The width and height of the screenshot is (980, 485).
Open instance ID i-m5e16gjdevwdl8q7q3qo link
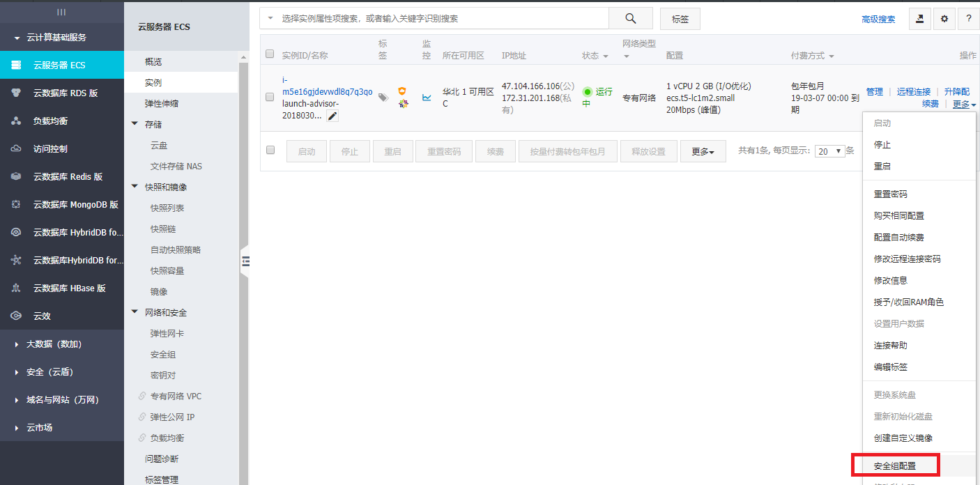coord(327,86)
